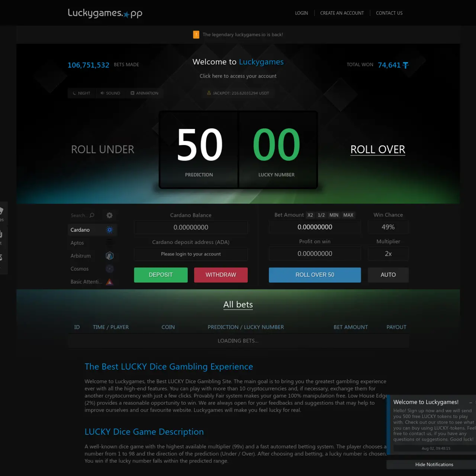Click the Aug 02, 09:48:15 notification timestamp
The height and width of the screenshot is (476, 476).
click(x=436, y=448)
